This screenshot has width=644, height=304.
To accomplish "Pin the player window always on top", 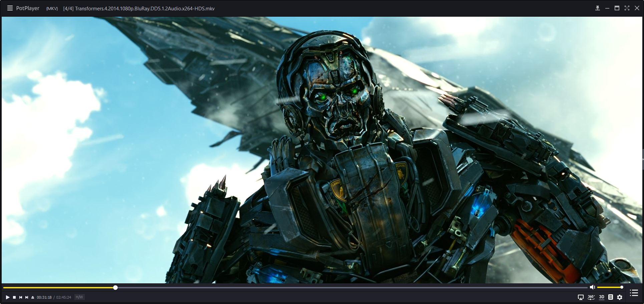I will (x=597, y=8).
